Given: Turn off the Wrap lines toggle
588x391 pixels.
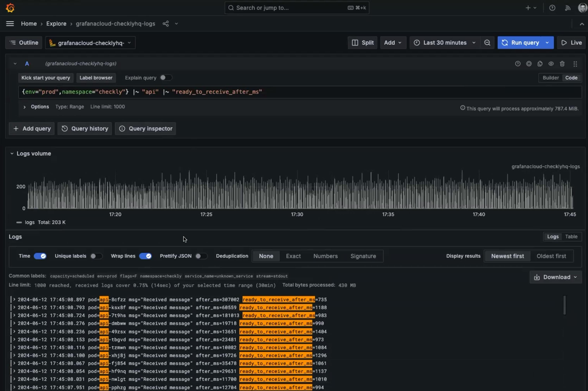Looking at the screenshot, I should click(145, 256).
